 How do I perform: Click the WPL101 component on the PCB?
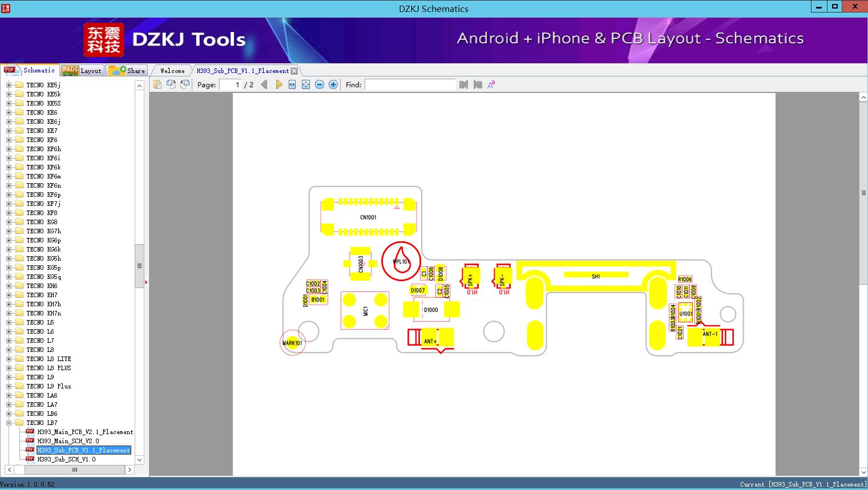coord(401,261)
